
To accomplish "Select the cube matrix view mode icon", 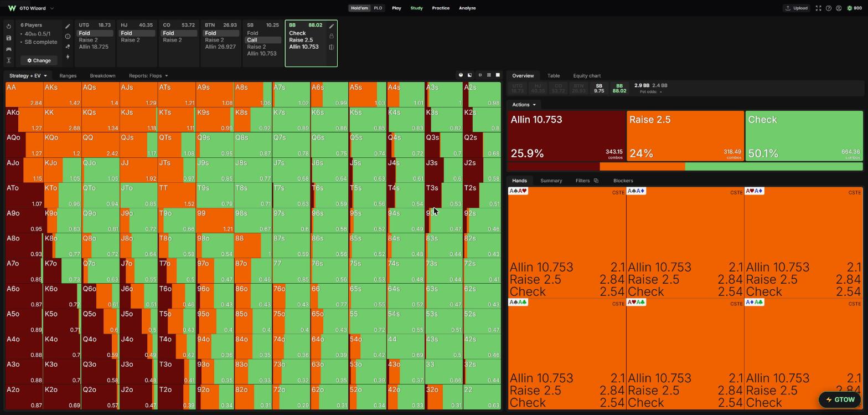I will [461, 75].
